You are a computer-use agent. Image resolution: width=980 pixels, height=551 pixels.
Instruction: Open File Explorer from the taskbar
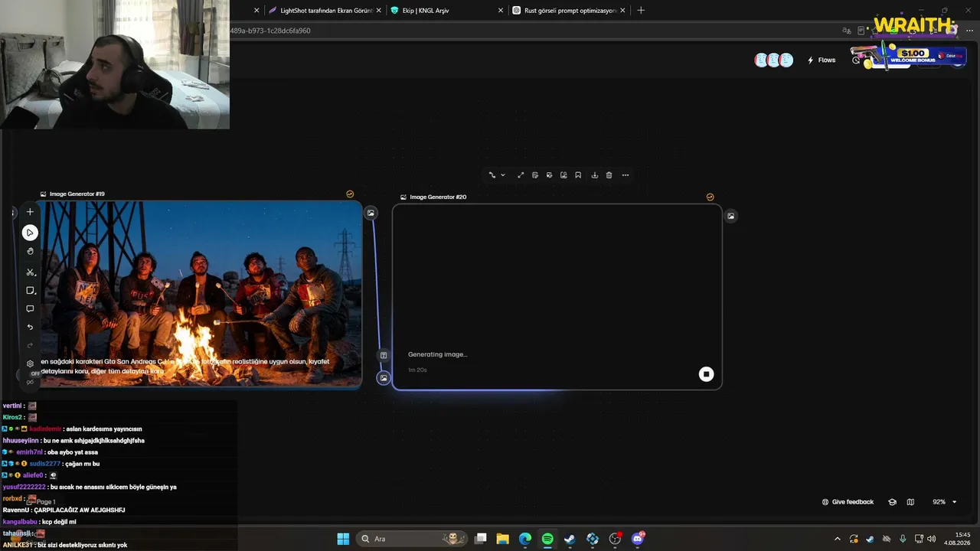(502, 539)
